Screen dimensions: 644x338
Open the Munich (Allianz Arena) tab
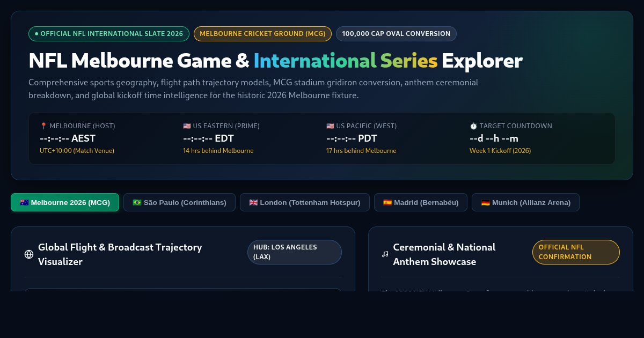pos(525,202)
